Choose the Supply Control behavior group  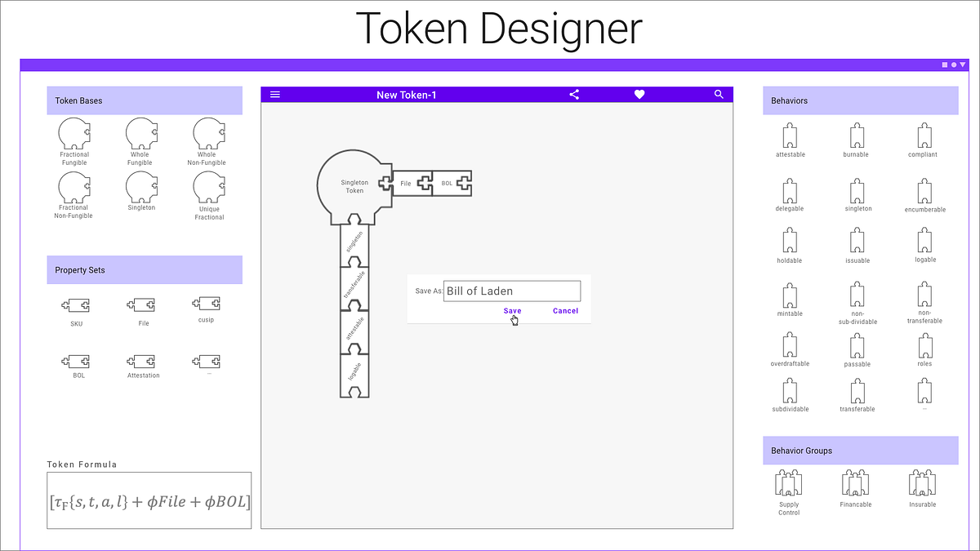(x=788, y=482)
